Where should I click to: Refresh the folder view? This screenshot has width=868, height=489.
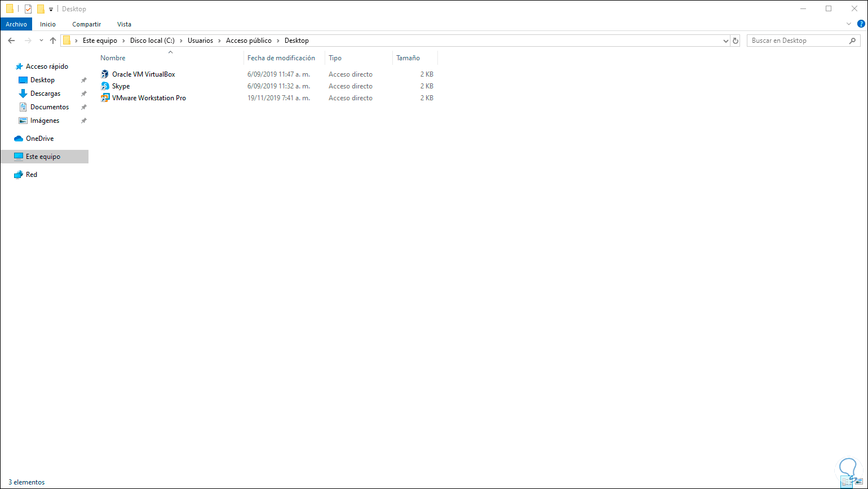point(736,40)
